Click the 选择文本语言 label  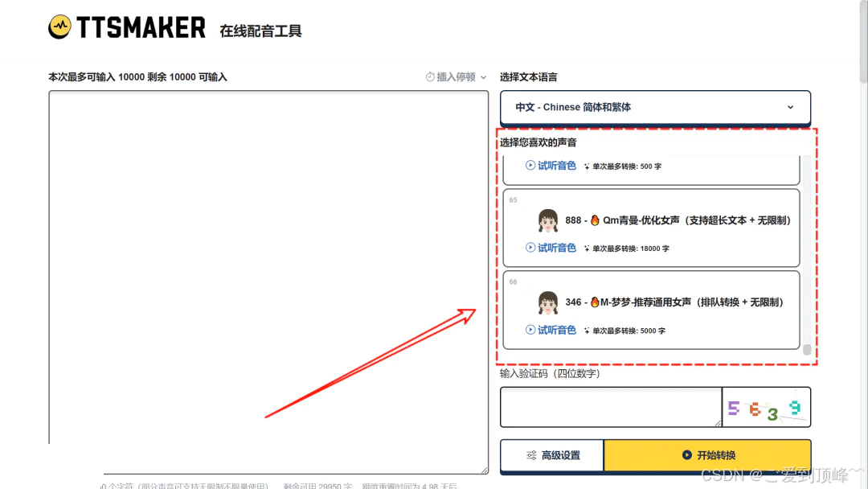[528, 77]
